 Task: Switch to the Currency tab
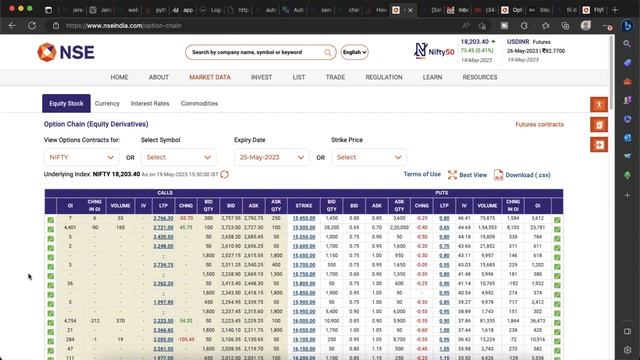click(x=107, y=104)
